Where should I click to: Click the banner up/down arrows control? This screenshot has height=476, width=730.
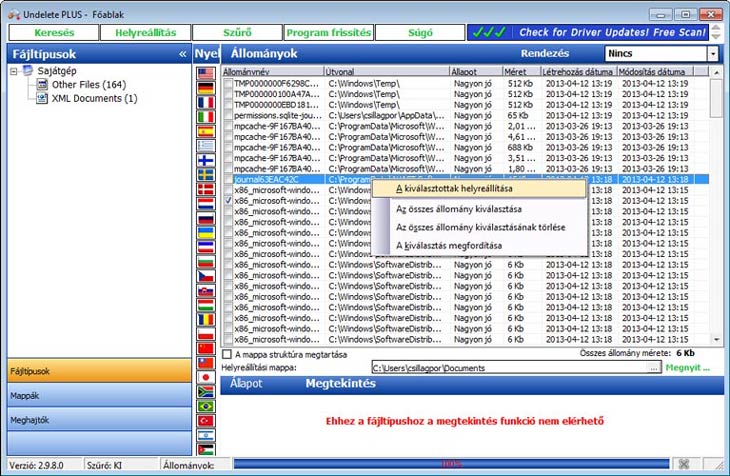point(716,33)
